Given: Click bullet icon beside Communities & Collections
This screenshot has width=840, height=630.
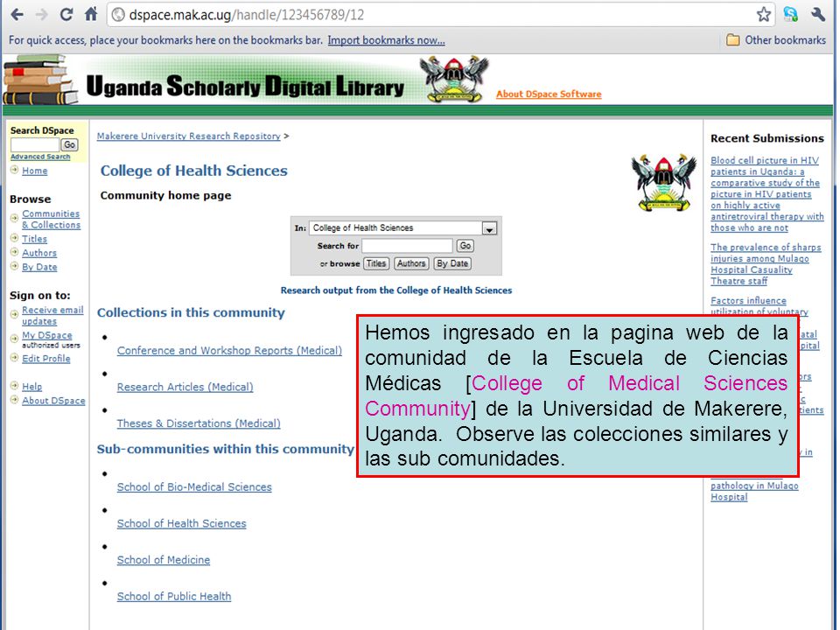Looking at the screenshot, I should pos(15,218).
